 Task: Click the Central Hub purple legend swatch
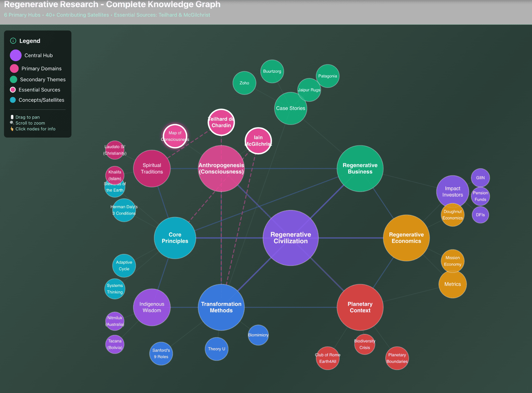click(16, 56)
